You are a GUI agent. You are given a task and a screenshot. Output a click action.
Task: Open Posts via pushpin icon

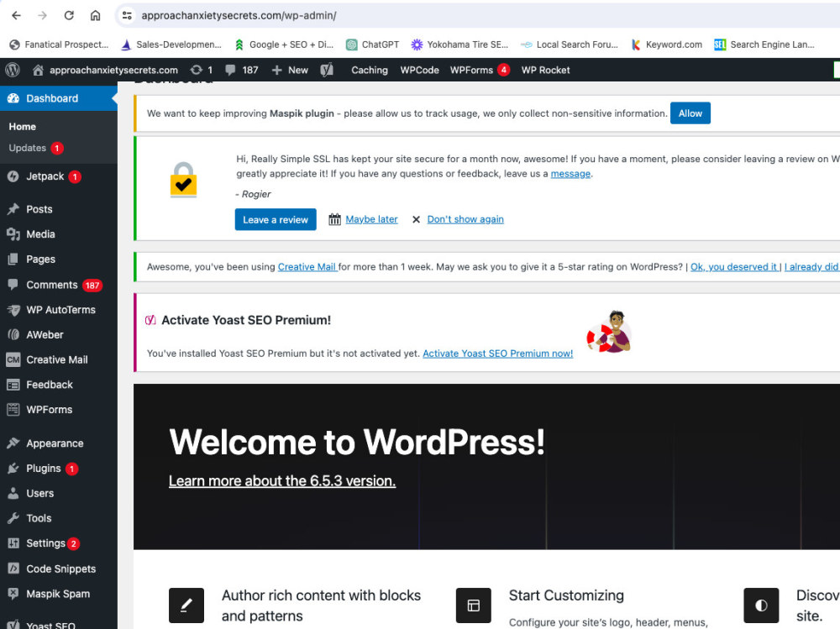pos(13,209)
